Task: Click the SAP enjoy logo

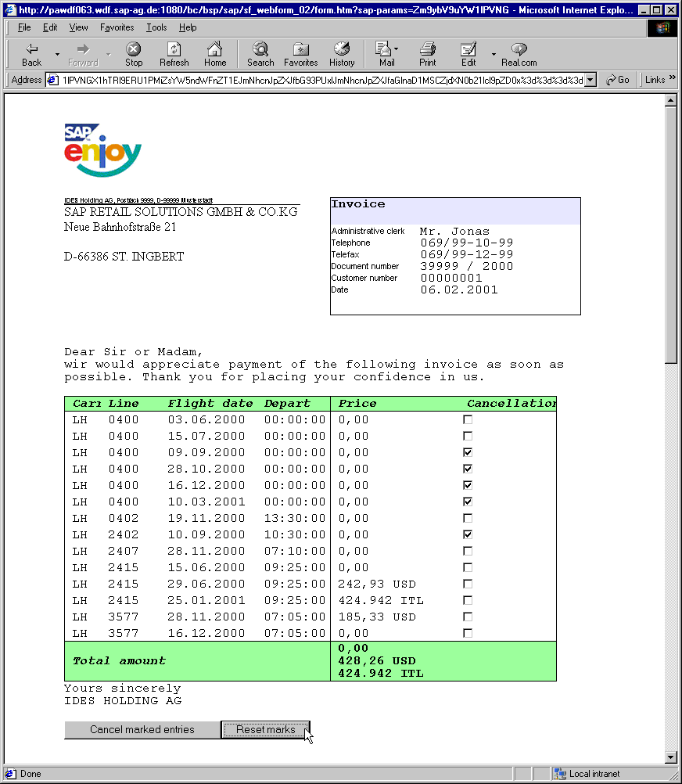Action: [x=103, y=150]
